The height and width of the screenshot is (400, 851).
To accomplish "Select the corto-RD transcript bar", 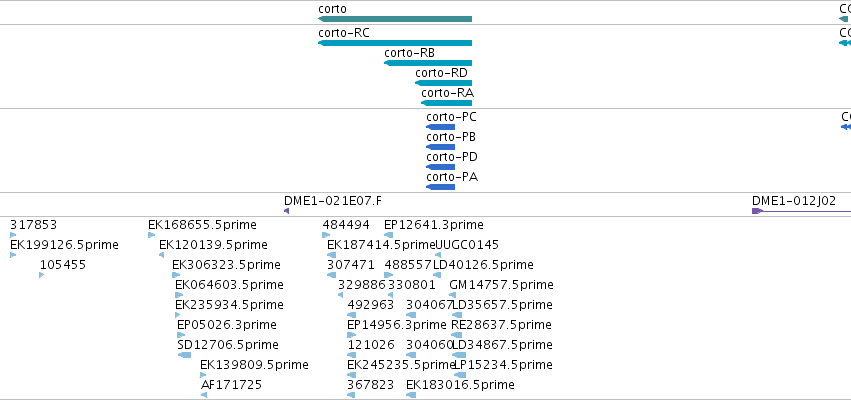I will pyautogui.click(x=443, y=83).
